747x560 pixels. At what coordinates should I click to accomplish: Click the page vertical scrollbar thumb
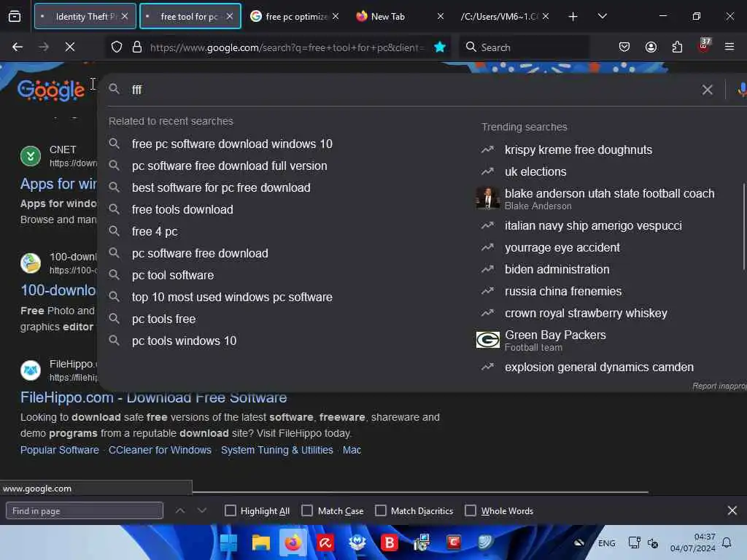tap(743, 227)
